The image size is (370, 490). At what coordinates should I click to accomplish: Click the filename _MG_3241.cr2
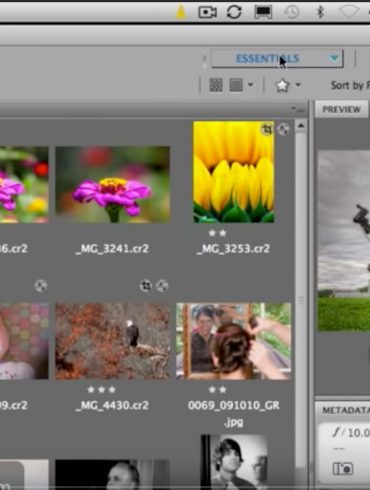point(112,249)
